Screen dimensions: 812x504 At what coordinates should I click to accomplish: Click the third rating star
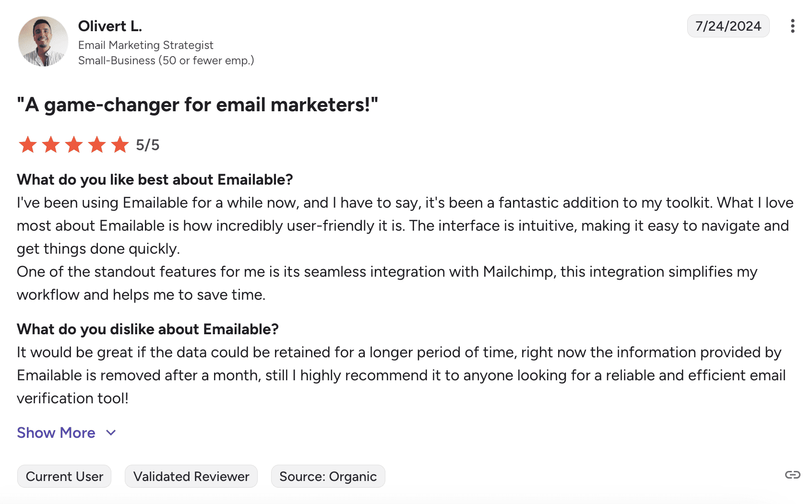pos(74,144)
